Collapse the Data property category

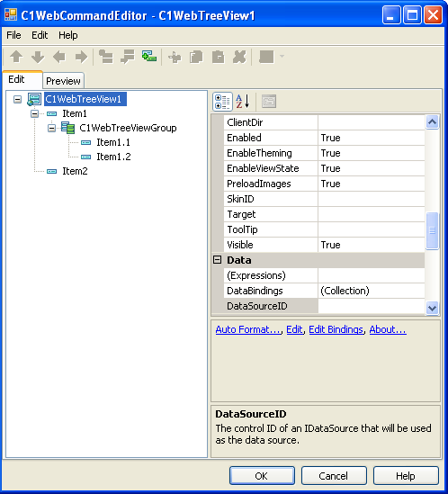tap(217, 260)
